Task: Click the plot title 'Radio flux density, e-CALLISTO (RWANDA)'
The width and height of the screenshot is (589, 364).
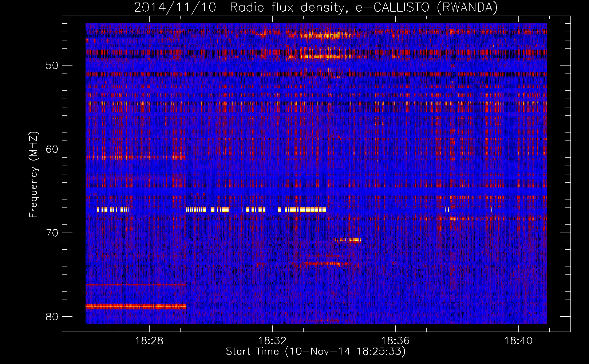Action: pyautogui.click(x=363, y=8)
